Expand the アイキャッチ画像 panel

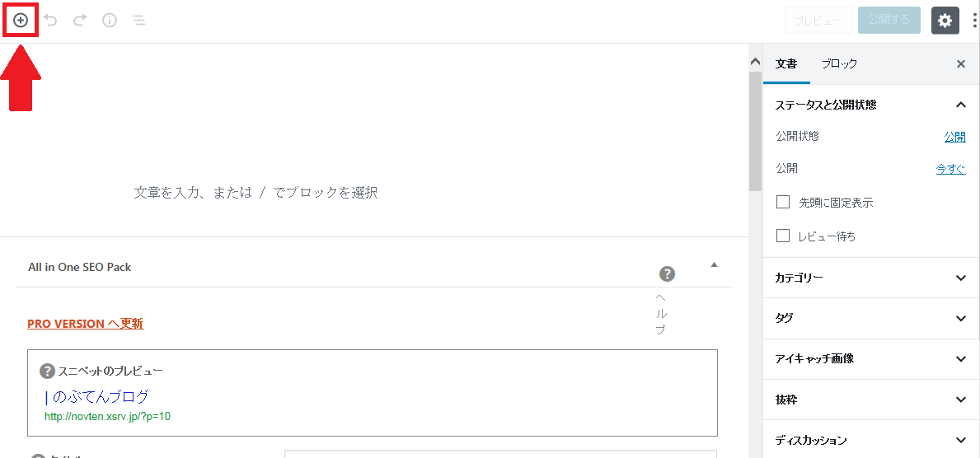960,359
